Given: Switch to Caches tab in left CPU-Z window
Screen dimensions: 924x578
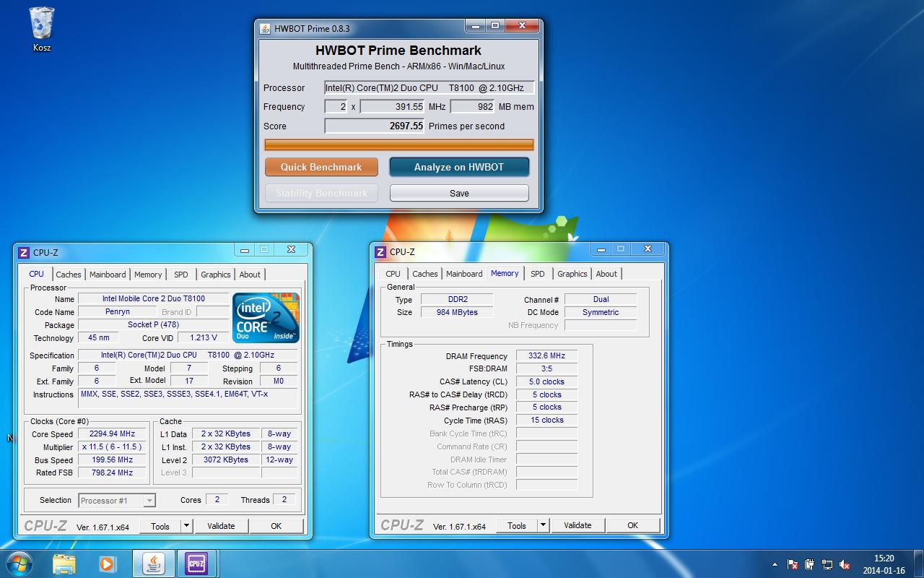Looking at the screenshot, I should click(69, 275).
